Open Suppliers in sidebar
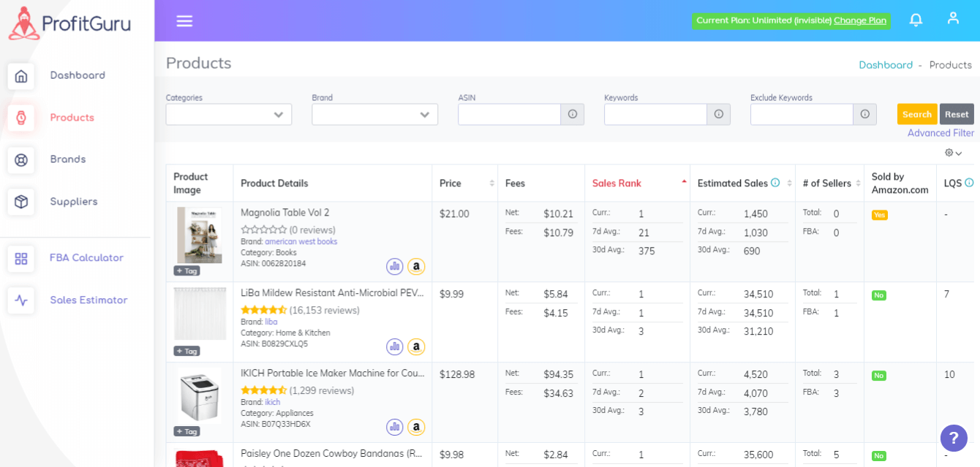Image resolution: width=980 pixels, height=467 pixels. tap(74, 202)
